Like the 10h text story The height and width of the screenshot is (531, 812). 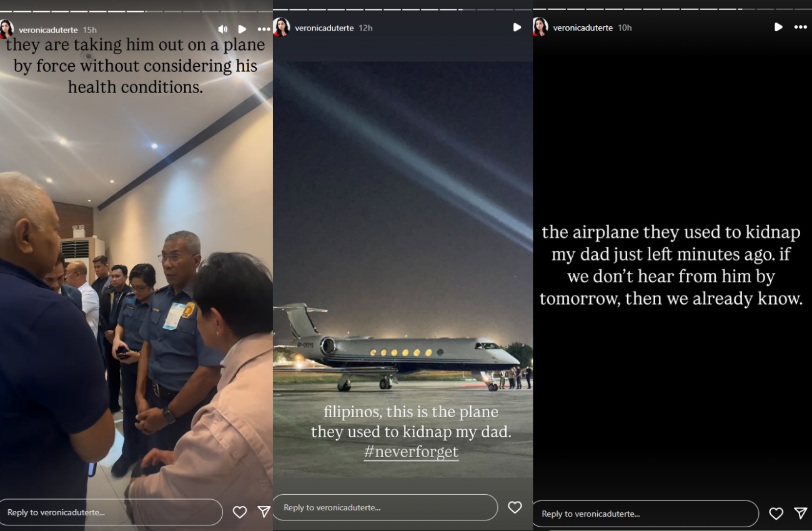(x=776, y=514)
